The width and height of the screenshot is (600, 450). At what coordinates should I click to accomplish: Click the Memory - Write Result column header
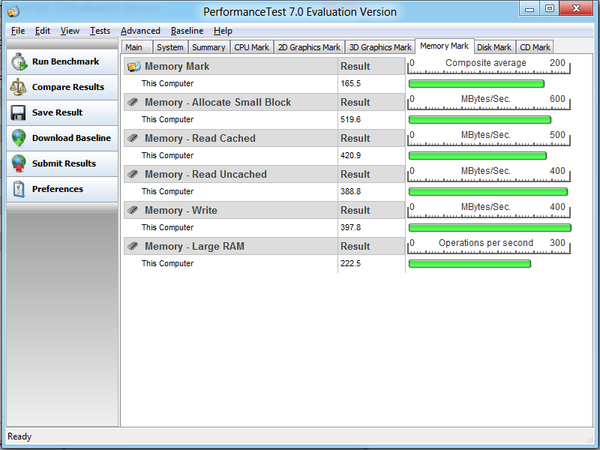[355, 210]
